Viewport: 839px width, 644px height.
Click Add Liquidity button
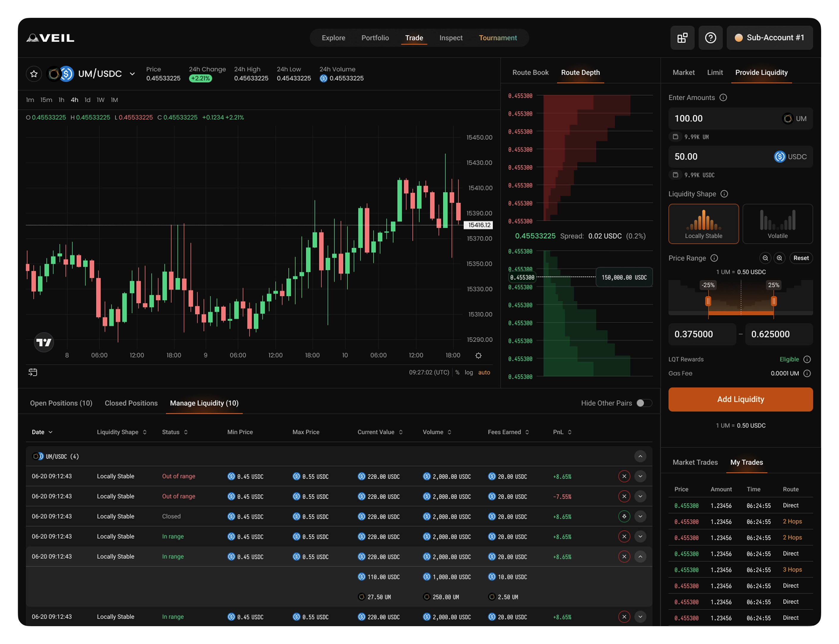tap(741, 399)
